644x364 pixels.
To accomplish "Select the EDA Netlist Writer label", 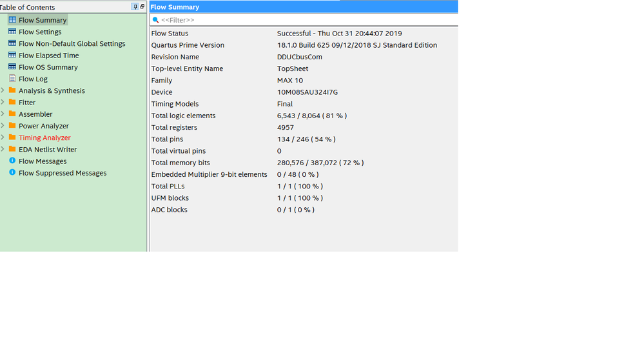I will [x=48, y=149].
